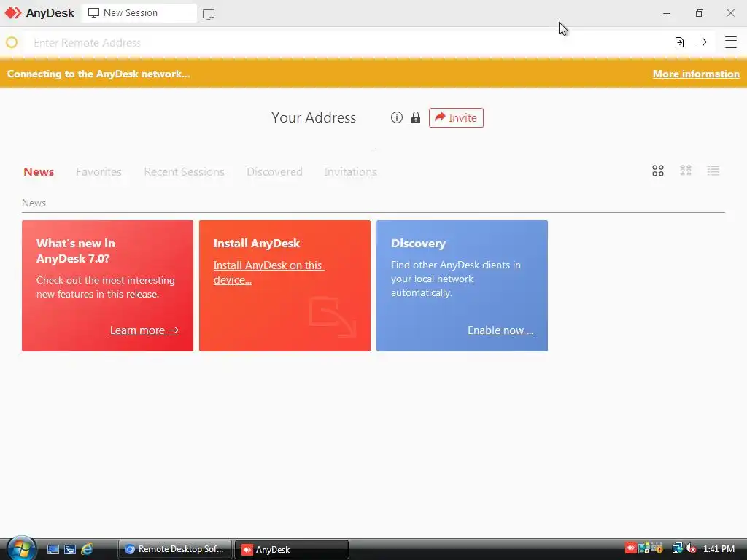Click the AnyDesk taskbar button

coord(292,549)
